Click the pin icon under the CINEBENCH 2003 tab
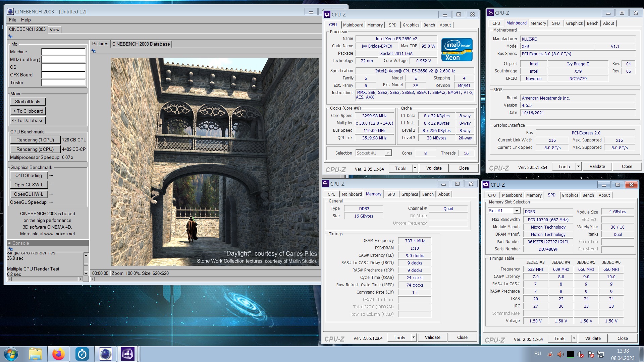The height and width of the screenshot is (362, 644). click(x=10, y=36)
